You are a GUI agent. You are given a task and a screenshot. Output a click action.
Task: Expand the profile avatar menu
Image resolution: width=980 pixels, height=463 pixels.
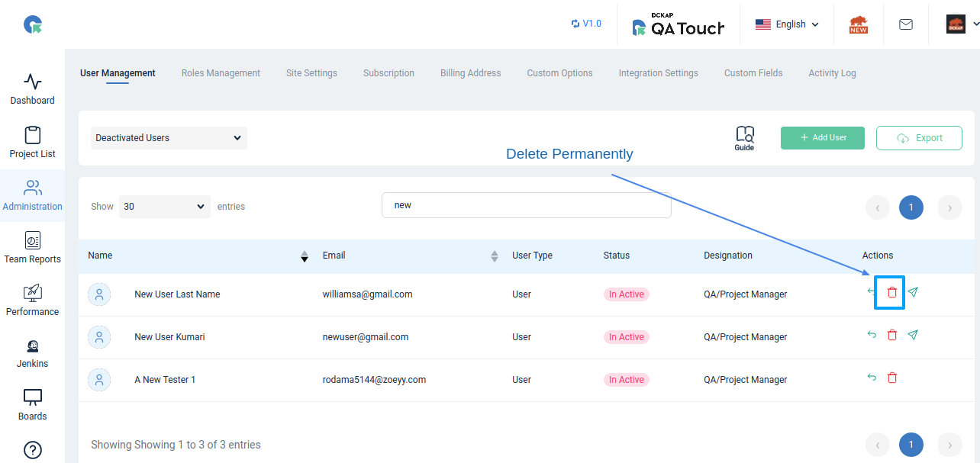(962, 24)
